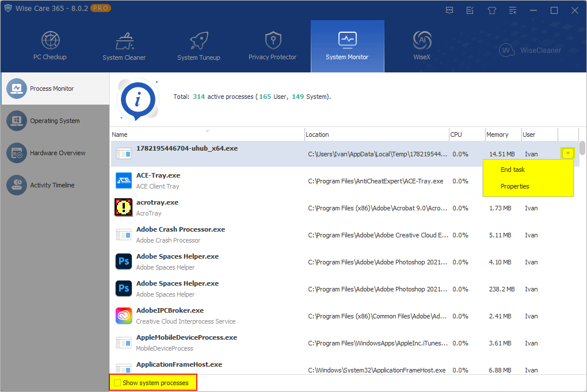Click the AntiCheatExpert ACE-Tray.exe location path
The height and width of the screenshot is (392, 587).
click(375, 181)
